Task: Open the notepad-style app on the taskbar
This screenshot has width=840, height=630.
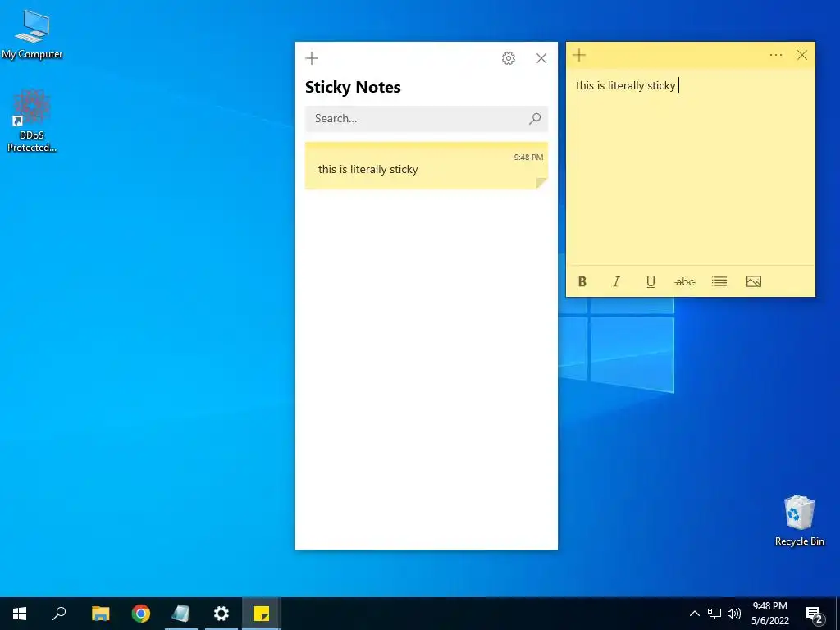Action: tap(181, 614)
